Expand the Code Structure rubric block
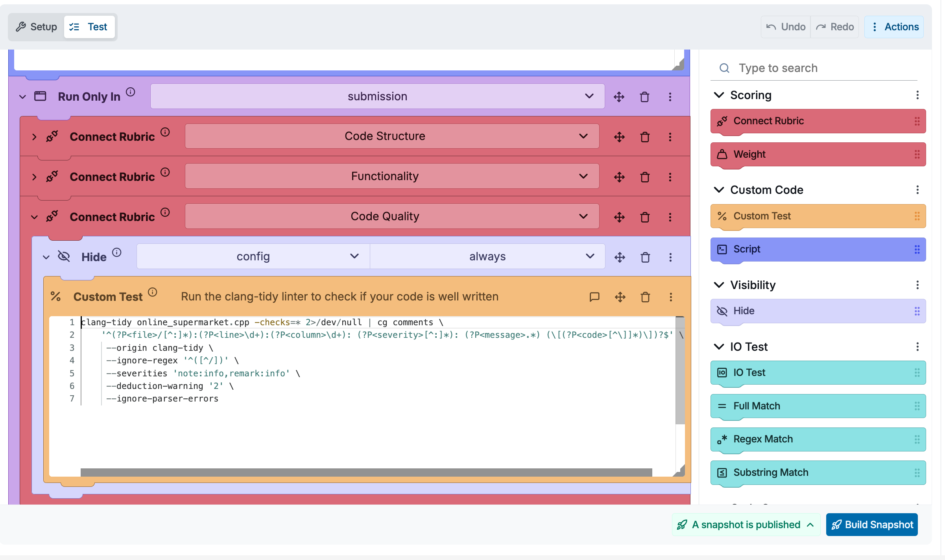Viewport: 945px width, 560px height. [x=35, y=137]
